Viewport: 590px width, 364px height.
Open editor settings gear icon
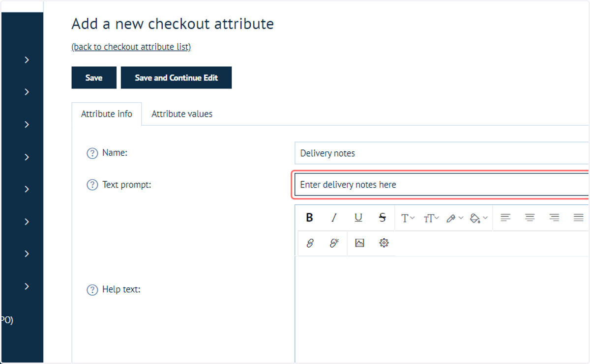coord(384,243)
